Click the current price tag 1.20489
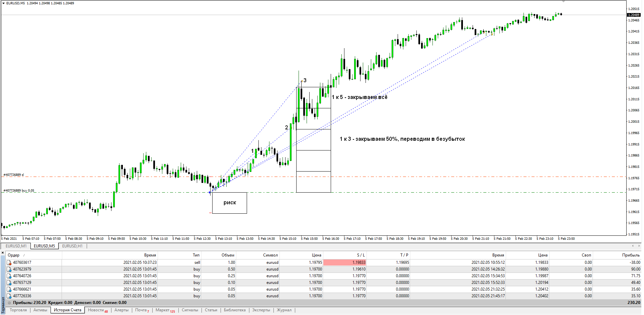The height and width of the screenshot is (315, 644). [634, 15]
